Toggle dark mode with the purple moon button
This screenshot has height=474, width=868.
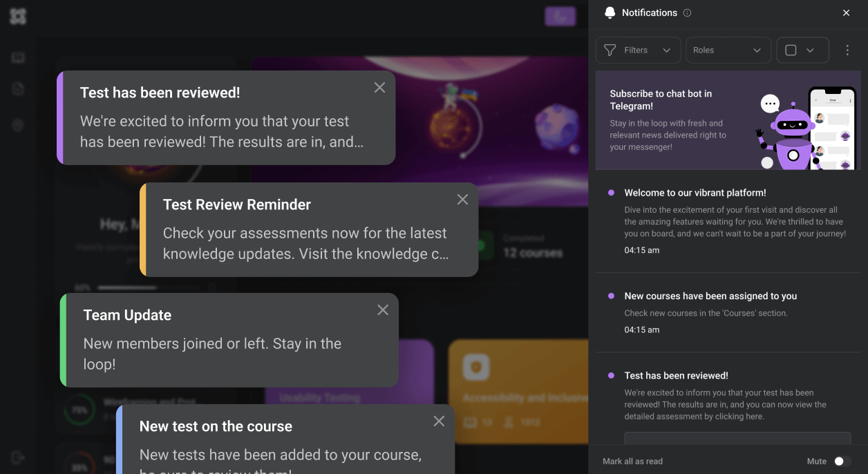(560, 17)
